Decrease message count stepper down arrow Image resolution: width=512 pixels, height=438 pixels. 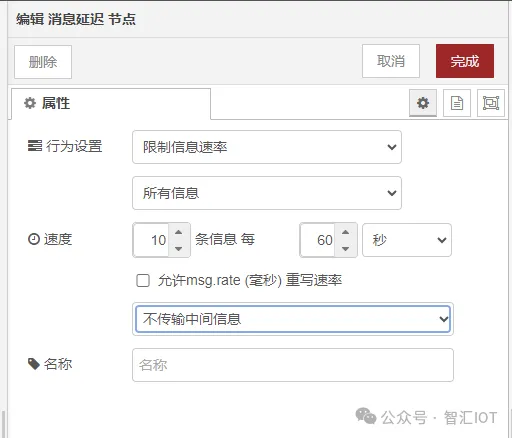click(179, 249)
